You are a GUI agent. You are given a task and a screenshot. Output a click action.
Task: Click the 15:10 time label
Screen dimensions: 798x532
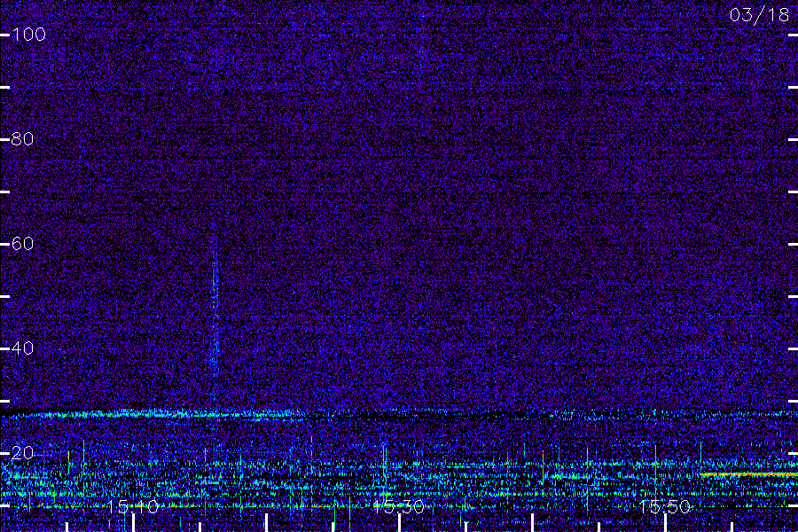tap(133, 506)
